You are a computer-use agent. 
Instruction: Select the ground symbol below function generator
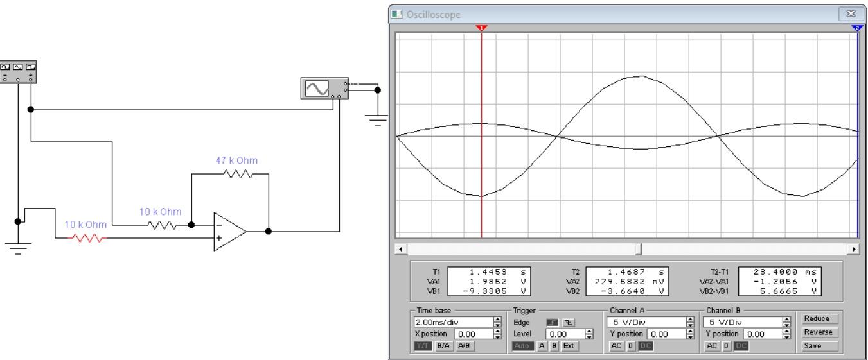coord(18,248)
